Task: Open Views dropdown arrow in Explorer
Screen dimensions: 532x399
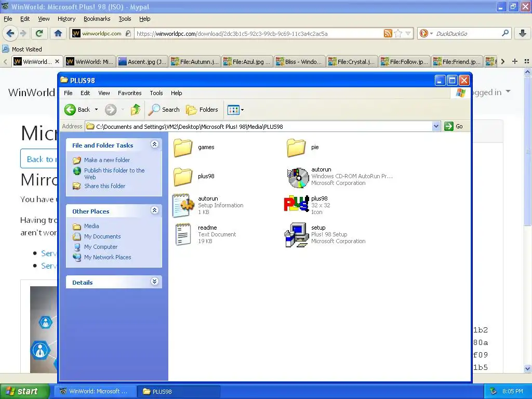Action: click(242, 110)
